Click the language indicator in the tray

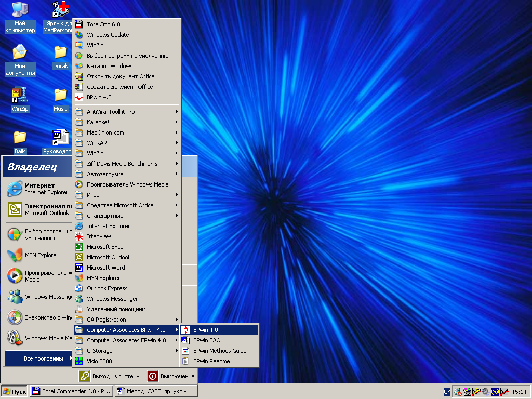(447, 392)
